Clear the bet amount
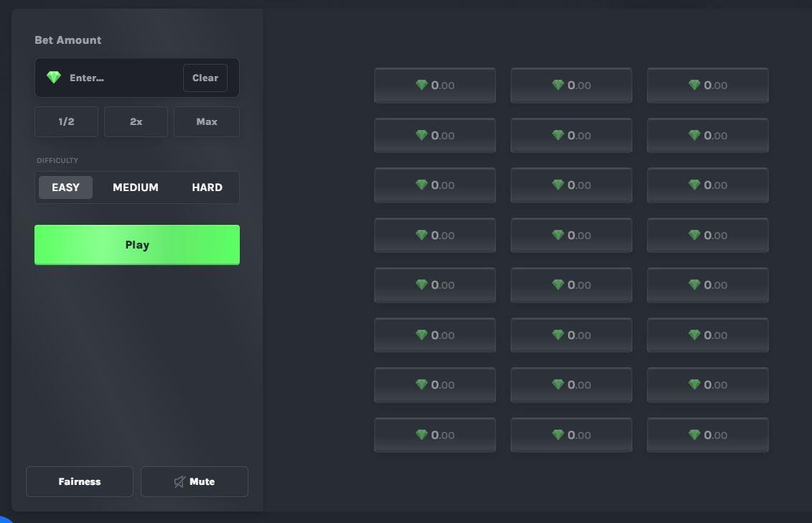This screenshot has width=812, height=523. (205, 78)
